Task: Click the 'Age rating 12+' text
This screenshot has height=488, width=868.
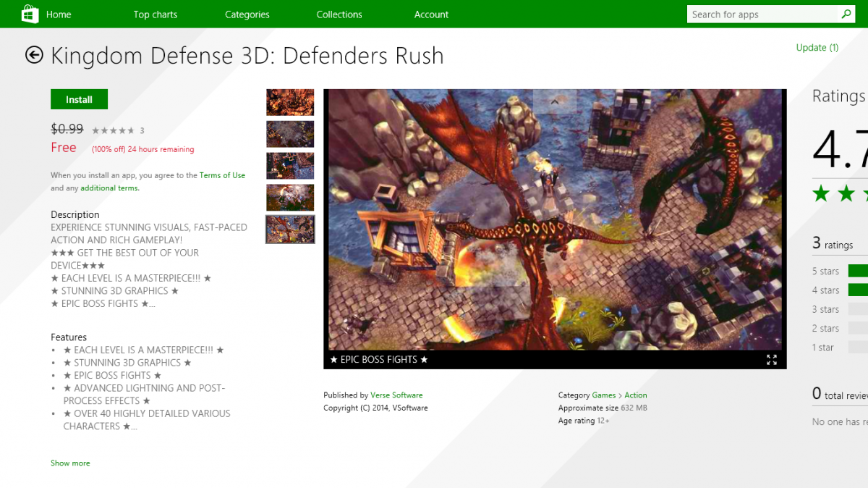Action: 584,421
